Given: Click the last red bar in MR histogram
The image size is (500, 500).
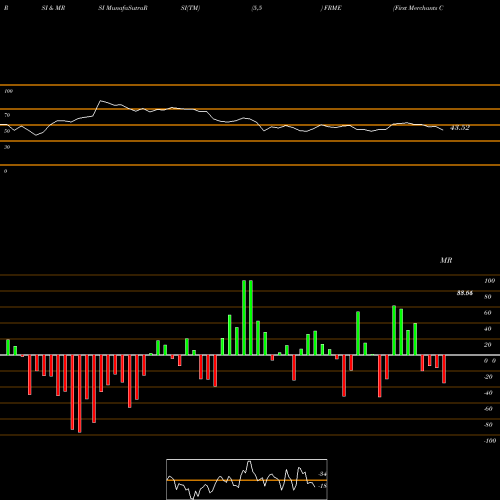Looking at the screenshot, I should pyautogui.click(x=444, y=369).
